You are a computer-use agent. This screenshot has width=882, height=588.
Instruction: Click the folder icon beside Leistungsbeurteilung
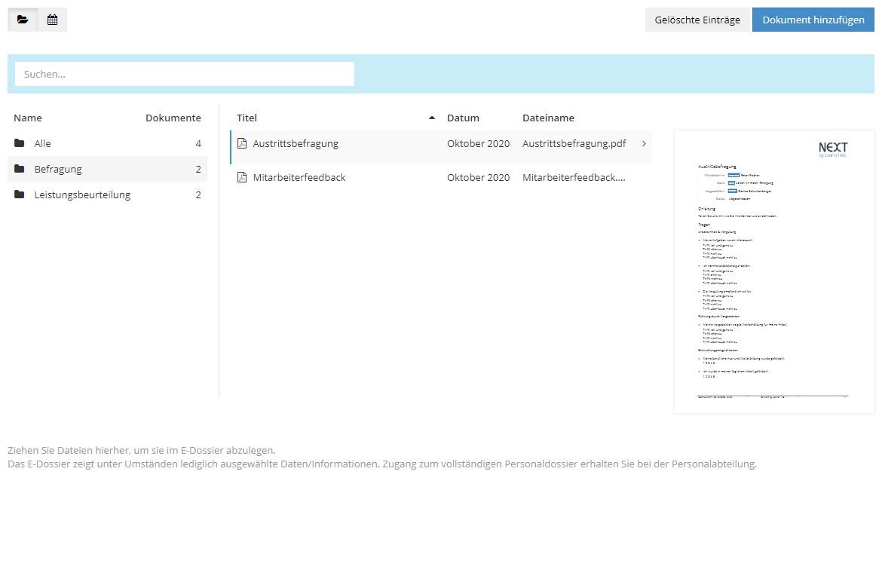click(x=20, y=194)
